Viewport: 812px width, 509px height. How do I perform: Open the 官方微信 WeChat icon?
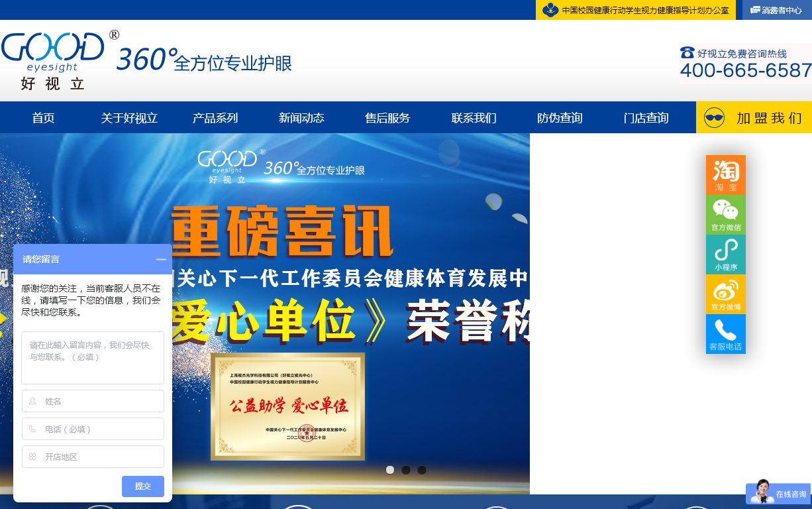[x=726, y=215]
